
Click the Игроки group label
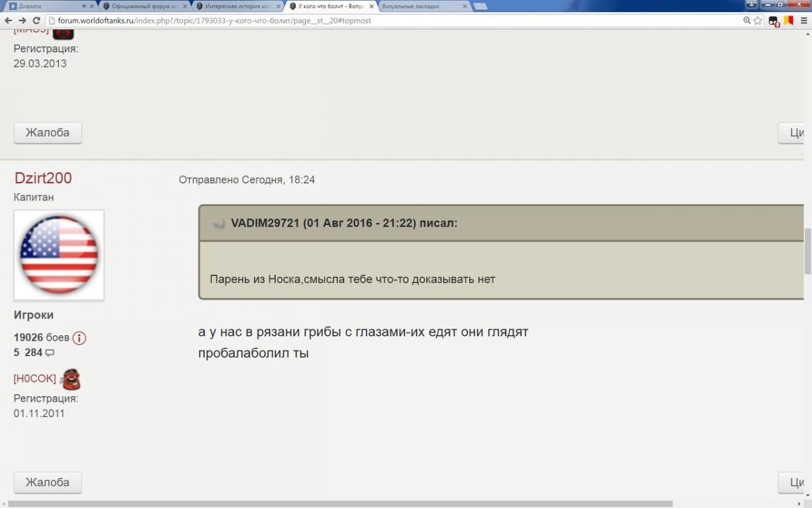(34, 315)
